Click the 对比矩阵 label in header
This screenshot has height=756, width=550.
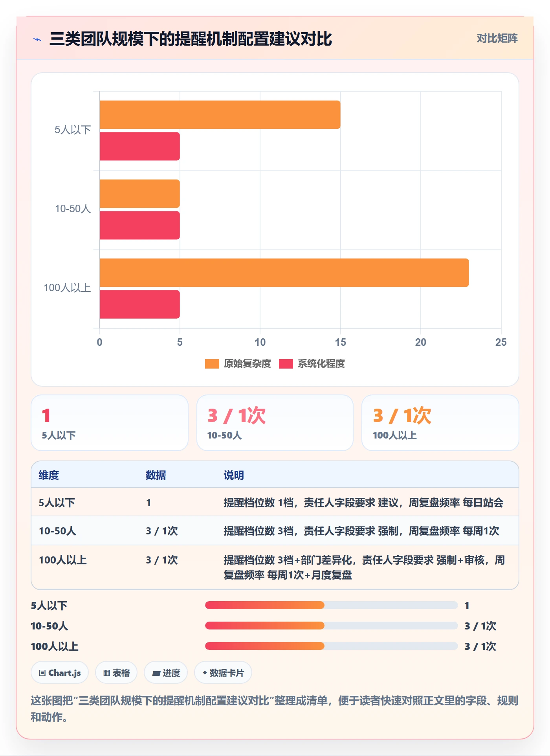[x=497, y=39]
